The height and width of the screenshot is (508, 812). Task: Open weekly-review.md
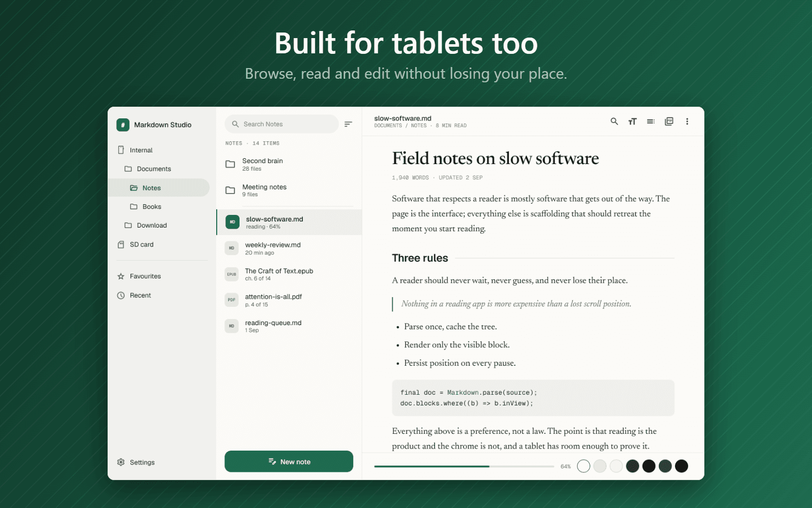click(289, 248)
